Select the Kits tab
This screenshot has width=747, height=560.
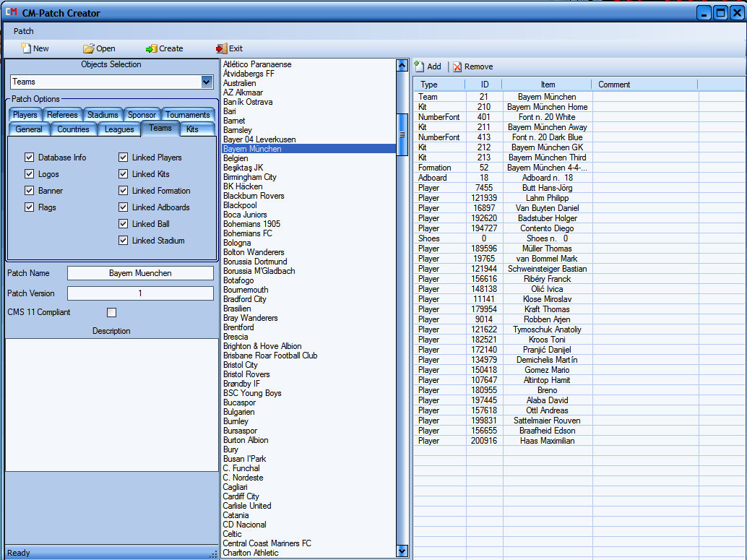pos(192,129)
